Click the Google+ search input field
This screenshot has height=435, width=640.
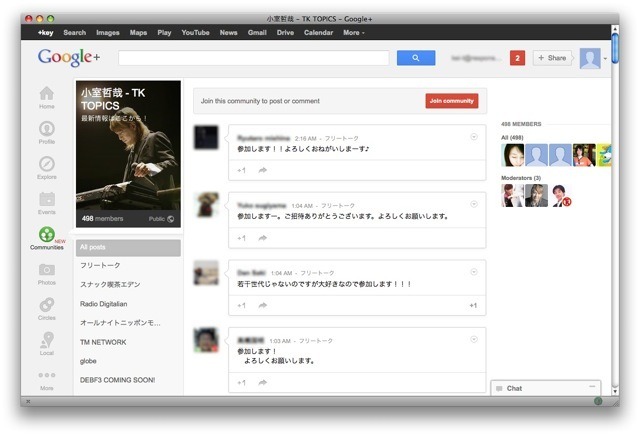(253, 58)
